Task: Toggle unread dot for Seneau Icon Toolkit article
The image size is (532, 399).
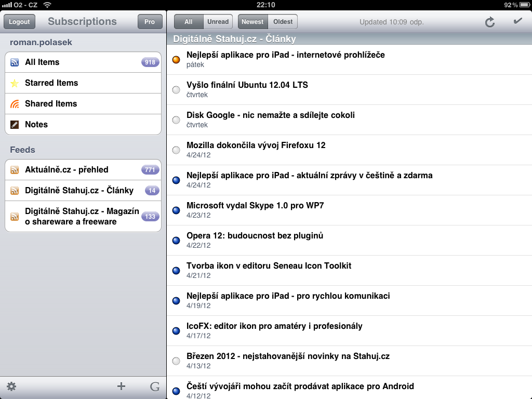Action: pos(176,271)
